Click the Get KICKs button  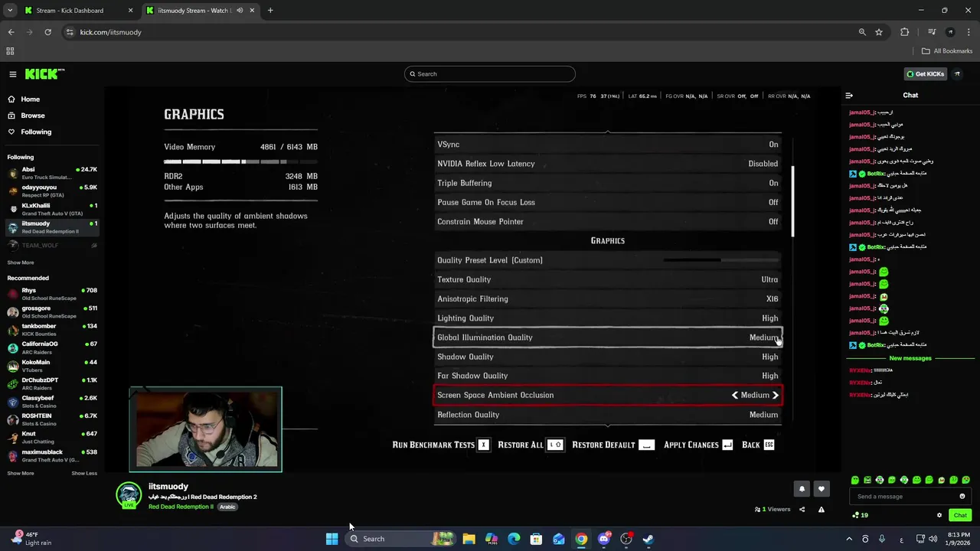925,74
